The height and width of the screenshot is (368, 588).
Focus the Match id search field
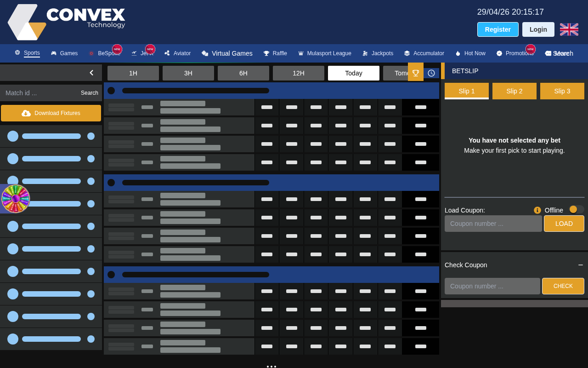click(x=39, y=93)
